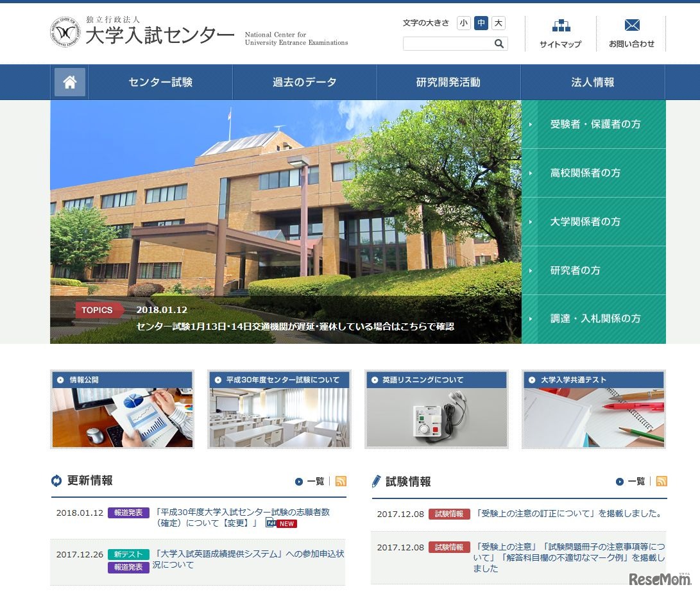Open the RSS feed for 更新情報
Screen dimensions: 700x594
(341, 480)
